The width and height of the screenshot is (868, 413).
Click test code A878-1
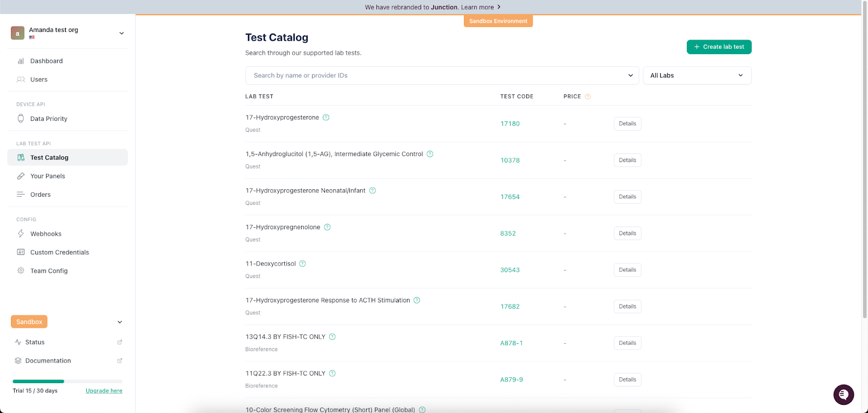512,343
